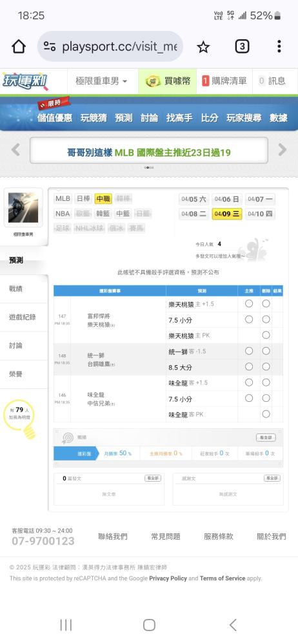Select the MLB league tab

tap(63, 199)
